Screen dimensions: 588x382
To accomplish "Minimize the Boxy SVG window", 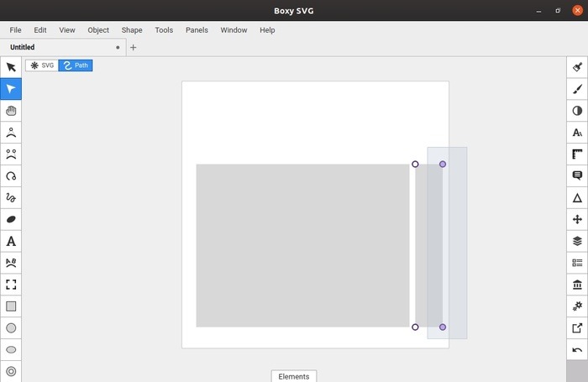I will pos(538,11).
